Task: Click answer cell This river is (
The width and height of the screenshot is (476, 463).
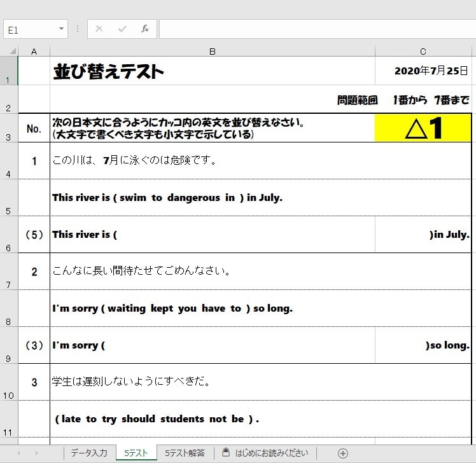Action: click(x=213, y=235)
